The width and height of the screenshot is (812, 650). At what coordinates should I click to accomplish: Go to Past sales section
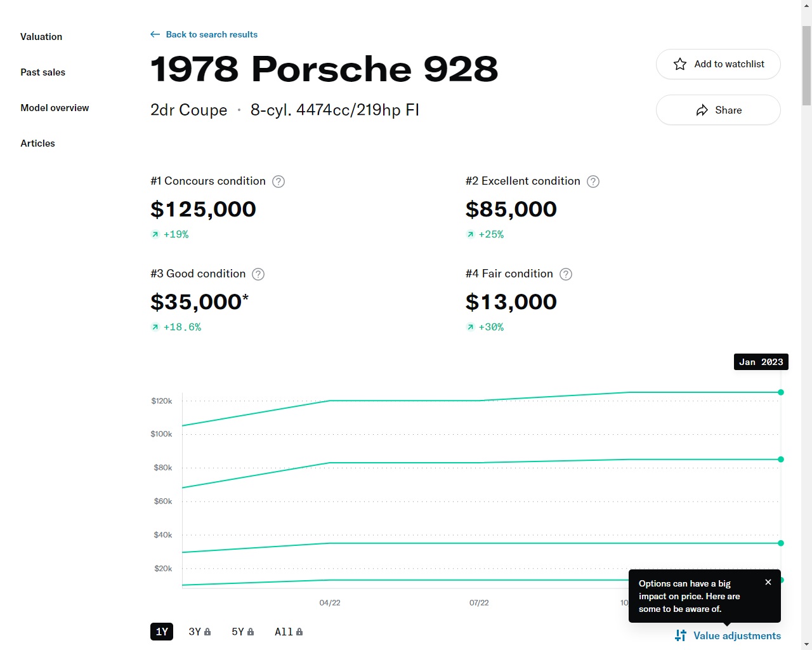[x=43, y=72]
